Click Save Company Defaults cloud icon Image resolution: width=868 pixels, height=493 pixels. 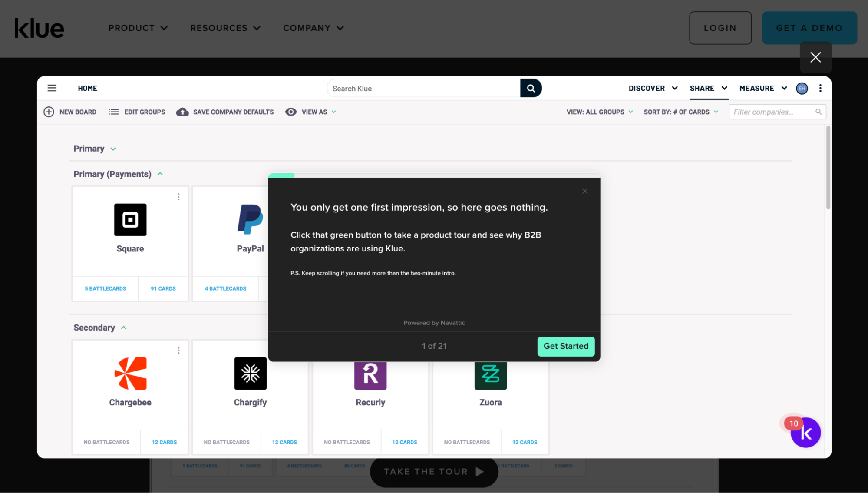point(182,112)
